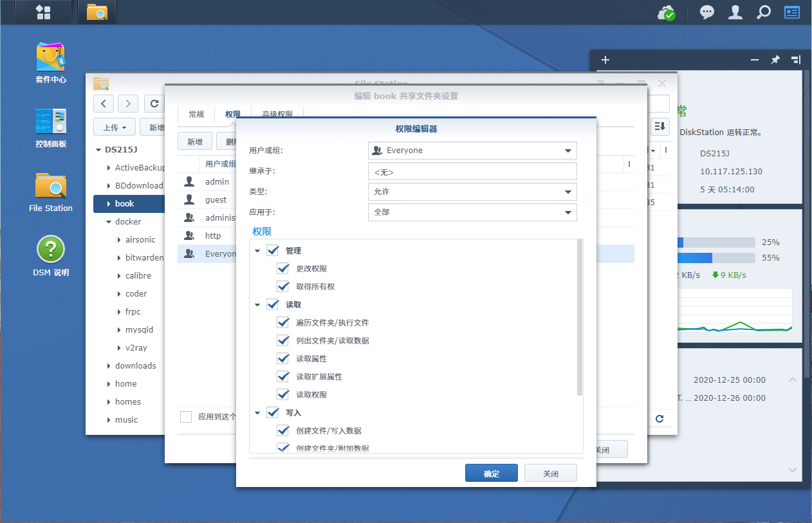Viewport: 812px width, 523px height.
Task: Select the book folder in the tree
Action: (x=128, y=204)
